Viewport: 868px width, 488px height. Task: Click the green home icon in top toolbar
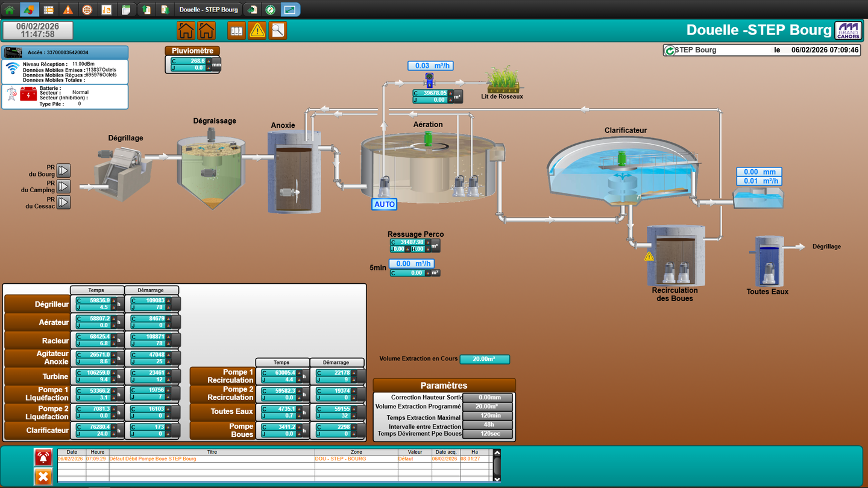click(x=9, y=10)
